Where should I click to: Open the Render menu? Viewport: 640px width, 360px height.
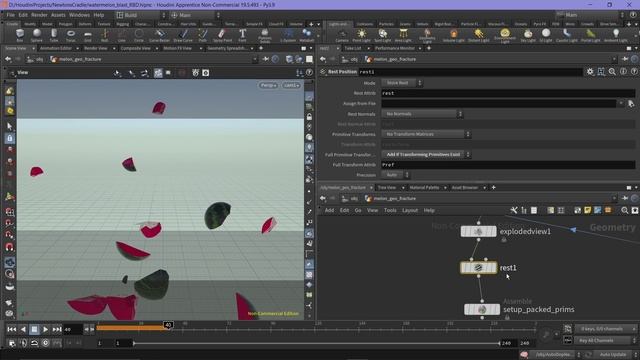coord(39,15)
